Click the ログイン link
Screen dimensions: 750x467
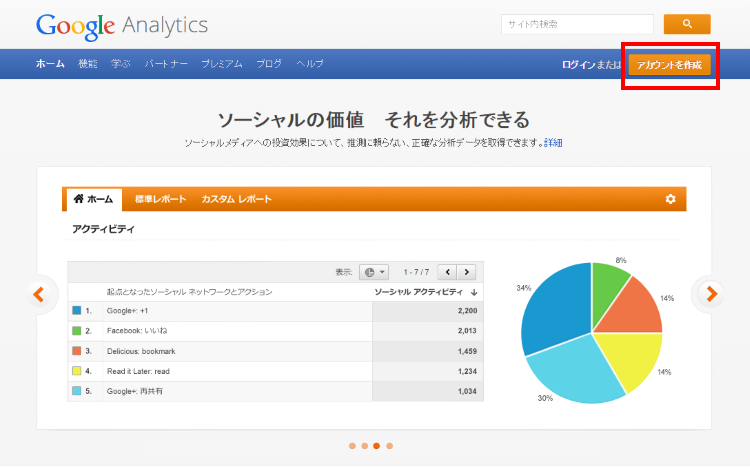coord(578,65)
